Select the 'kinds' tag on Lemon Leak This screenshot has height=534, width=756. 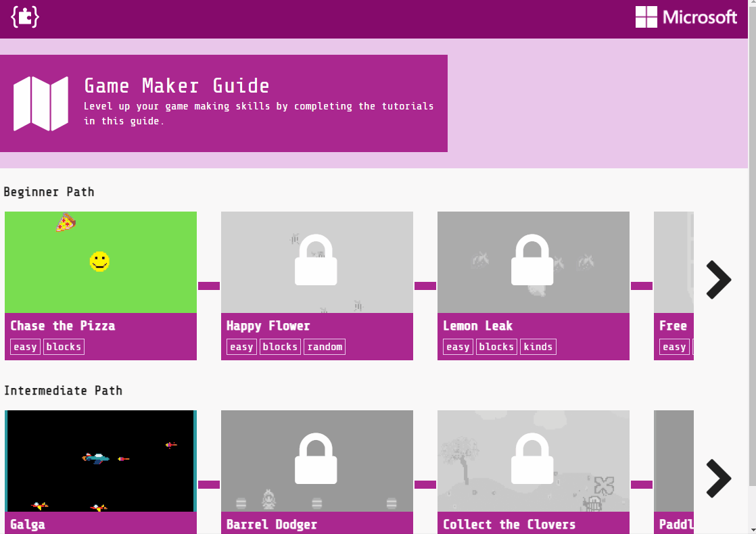point(538,346)
